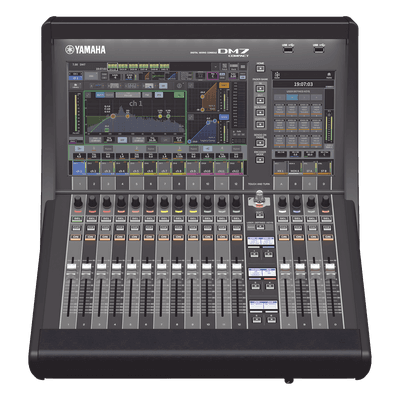Tap the 19:07:03 clock on utility screen
This screenshot has width=400, height=400.
304,84
